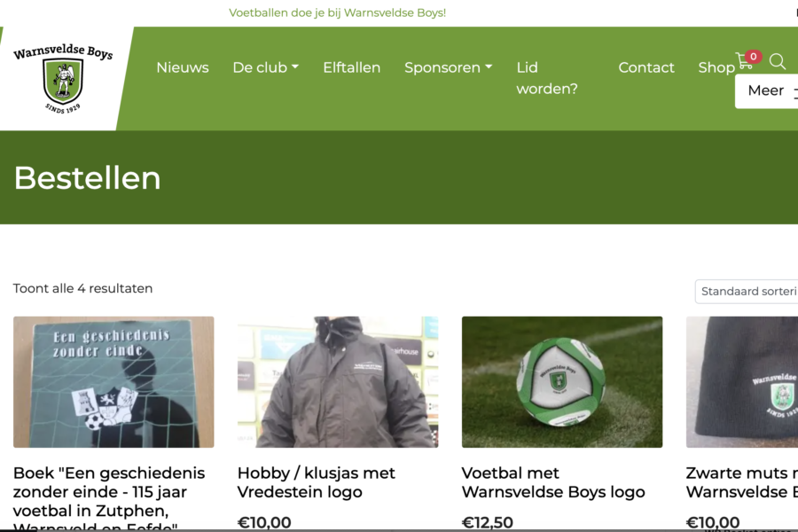Click the €10,00 price of the klusjas
The height and width of the screenshot is (532, 798).
(x=264, y=522)
